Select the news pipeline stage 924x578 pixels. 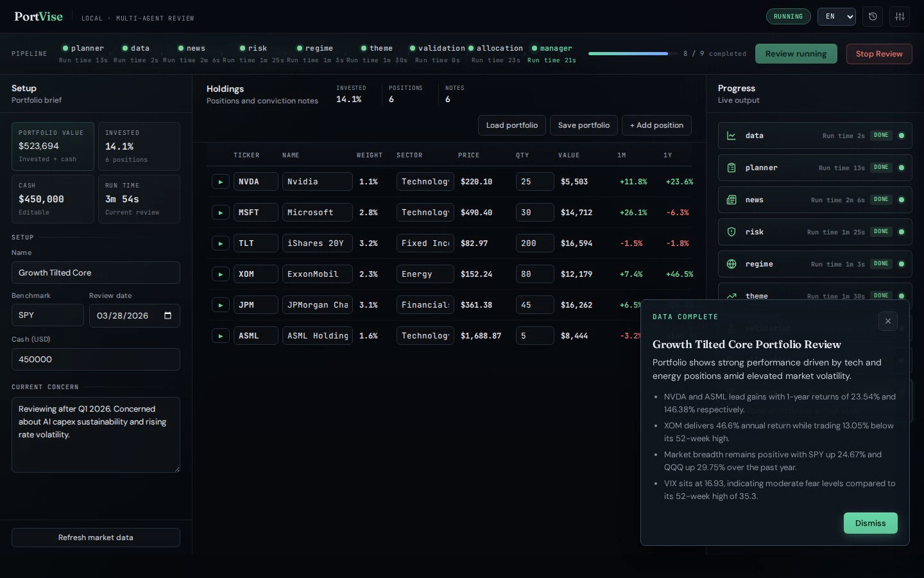[x=191, y=54]
